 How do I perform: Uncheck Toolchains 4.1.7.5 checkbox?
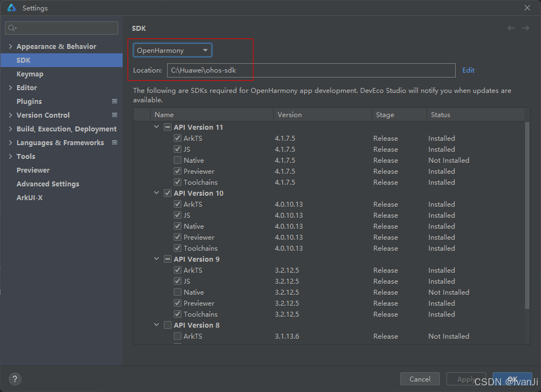[178, 182]
